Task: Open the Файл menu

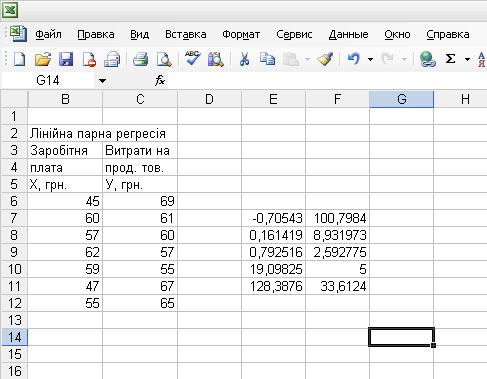Action: point(48,34)
